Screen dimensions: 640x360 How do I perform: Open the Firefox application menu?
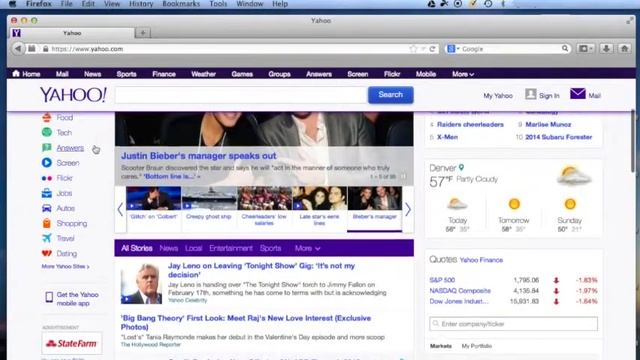39,4
